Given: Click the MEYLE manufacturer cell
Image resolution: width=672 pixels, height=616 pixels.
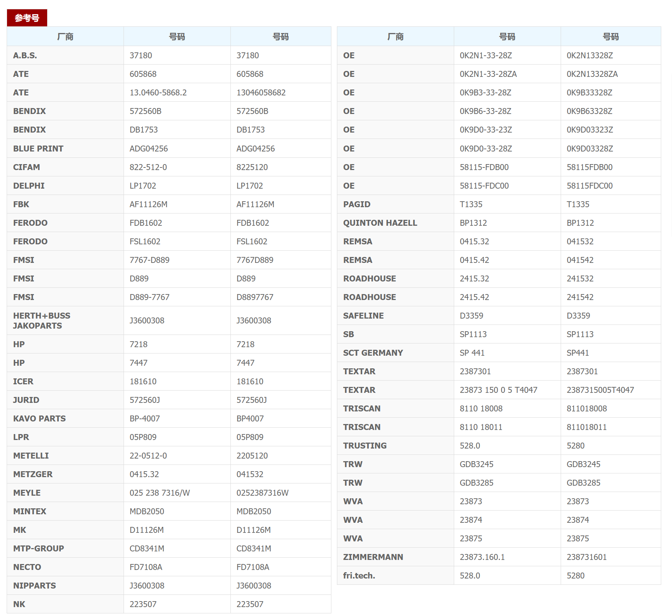Looking at the screenshot, I should pyautogui.click(x=65, y=493).
